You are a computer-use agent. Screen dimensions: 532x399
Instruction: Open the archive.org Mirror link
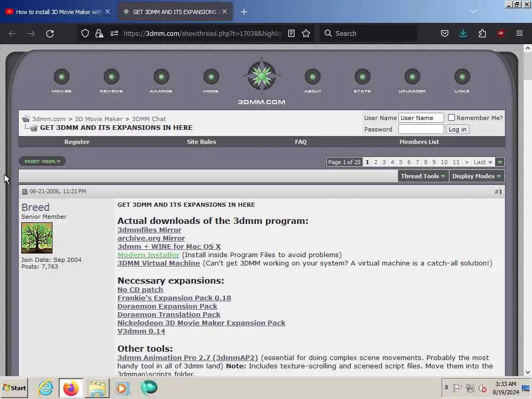[151, 238]
